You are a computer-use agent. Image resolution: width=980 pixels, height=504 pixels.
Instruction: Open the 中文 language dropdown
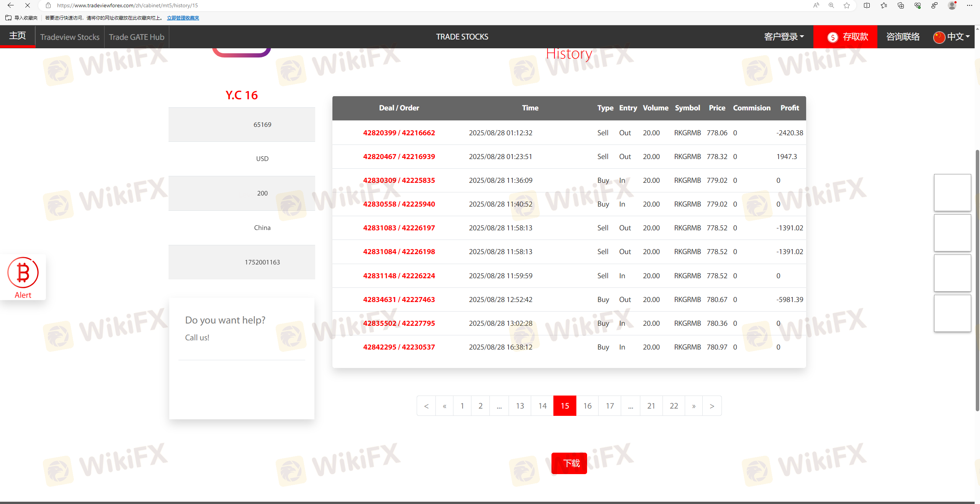tap(951, 37)
